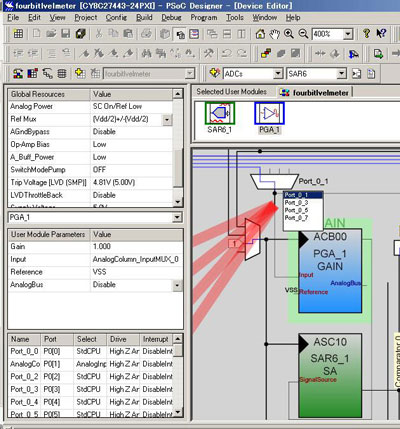Click the Interrupt column header
Screen dimensions: 400x429
(156, 339)
